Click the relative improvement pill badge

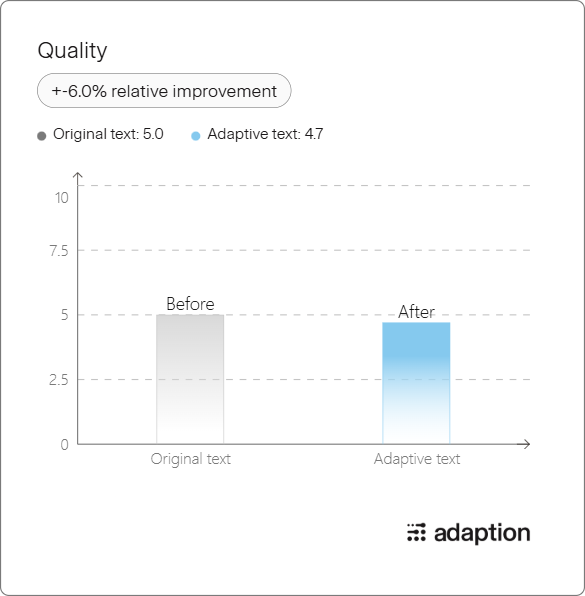pyautogui.click(x=164, y=91)
